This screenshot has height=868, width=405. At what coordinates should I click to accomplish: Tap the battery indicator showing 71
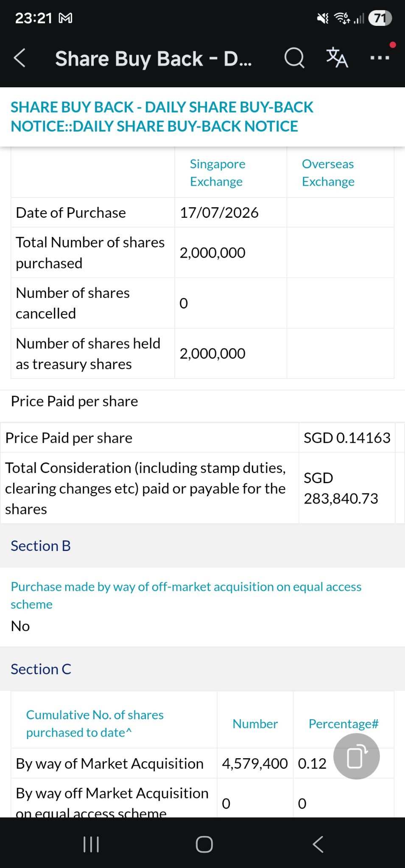pos(380,18)
